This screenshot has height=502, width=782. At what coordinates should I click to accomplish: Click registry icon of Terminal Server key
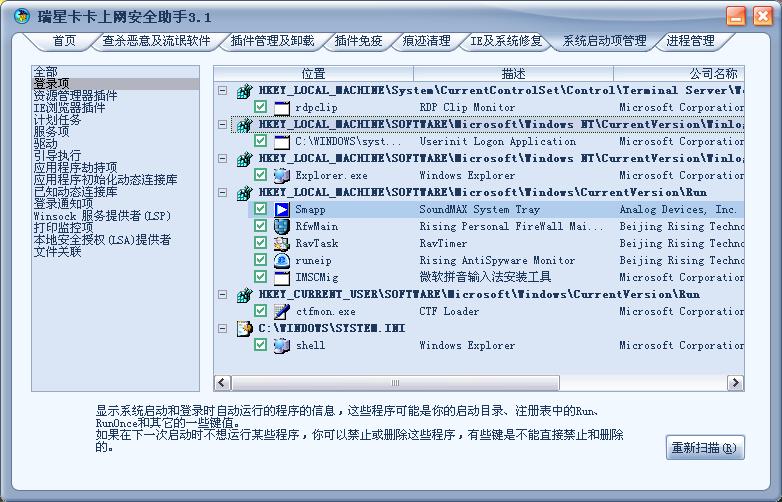(244, 91)
